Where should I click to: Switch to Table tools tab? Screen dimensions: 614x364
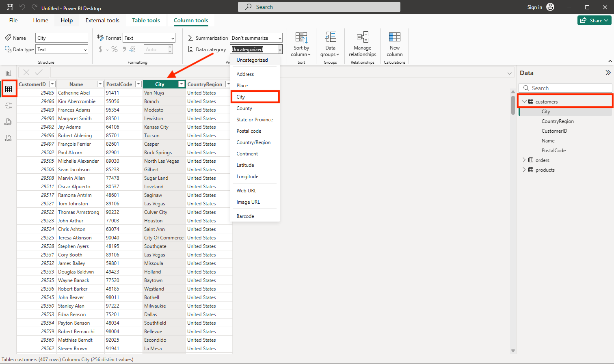coord(146,20)
